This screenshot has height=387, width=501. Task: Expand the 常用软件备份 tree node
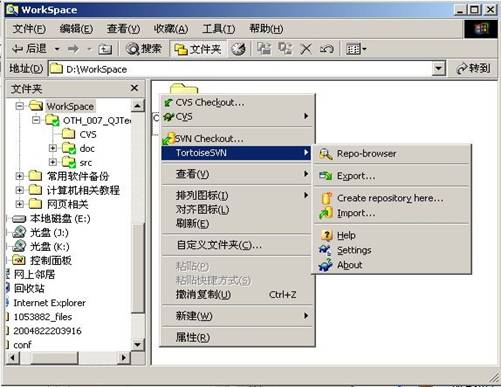point(20,176)
